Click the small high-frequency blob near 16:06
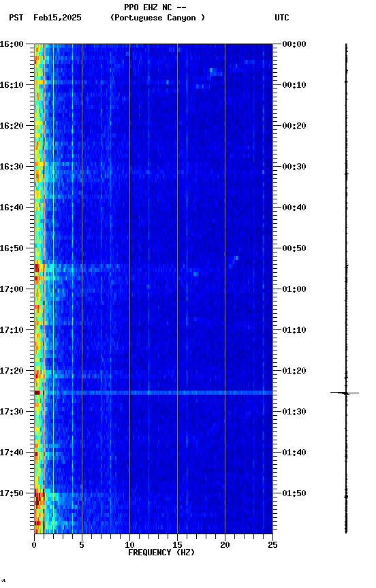376x588 pixels. tap(215, 72)
